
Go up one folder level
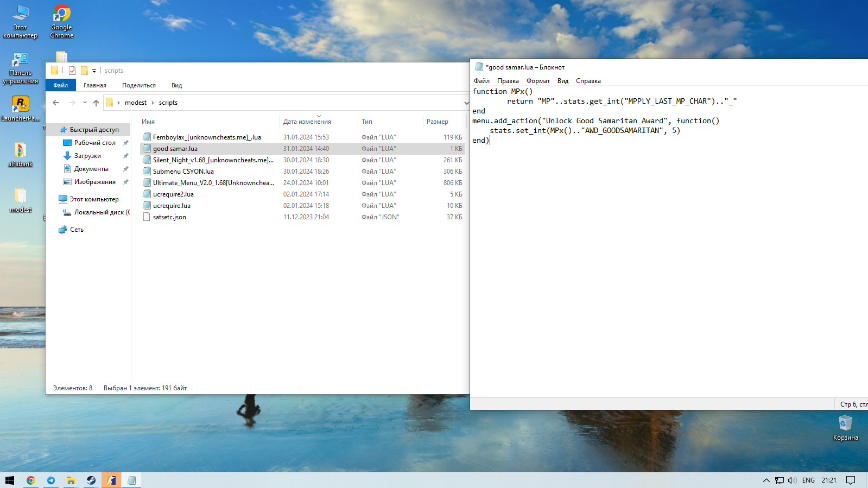pyautogui.click(x=96, y=103)
